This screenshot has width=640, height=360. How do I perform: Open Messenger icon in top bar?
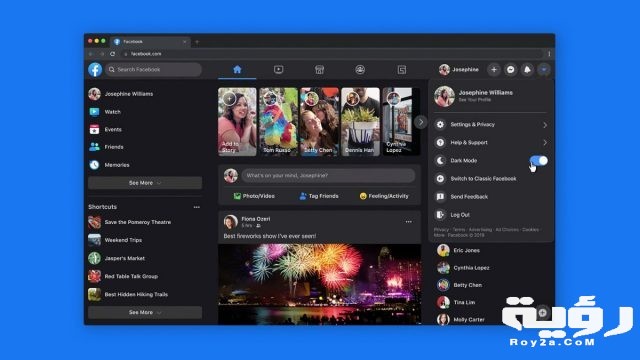pyautogui.click(x=510, y=70)
